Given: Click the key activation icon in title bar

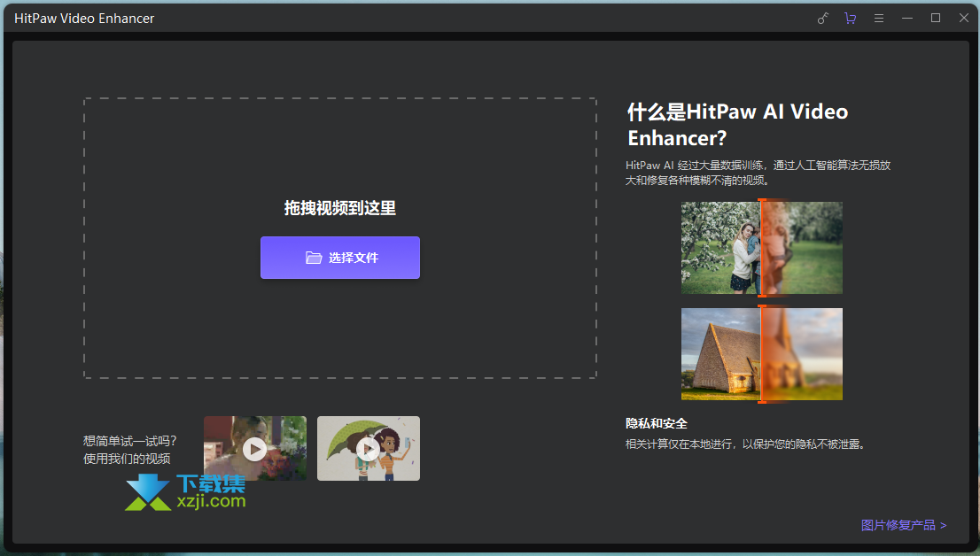Looking at the screenshot, I should coord(822,18).
